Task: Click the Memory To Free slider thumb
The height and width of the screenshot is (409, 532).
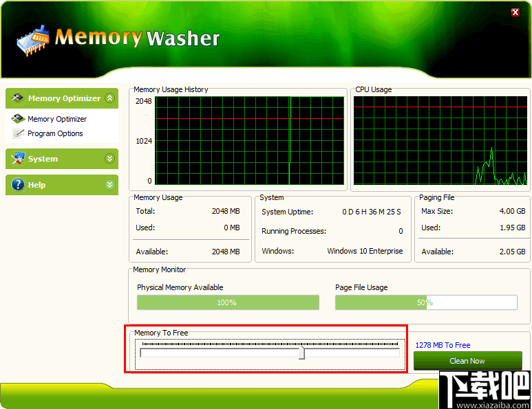Action: coord(301,353)
